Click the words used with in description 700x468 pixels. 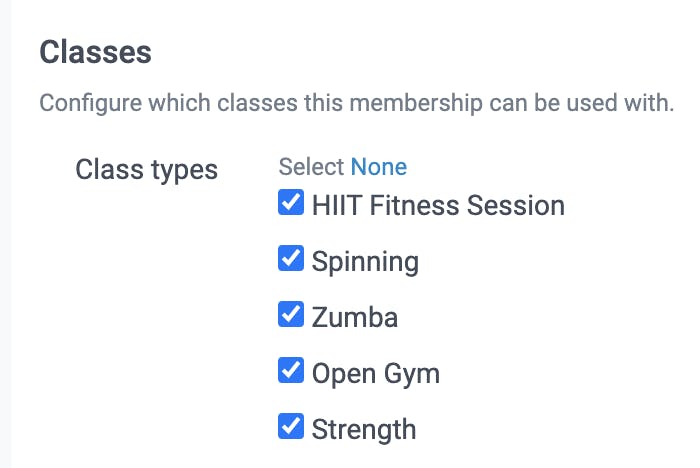[626, 102]
